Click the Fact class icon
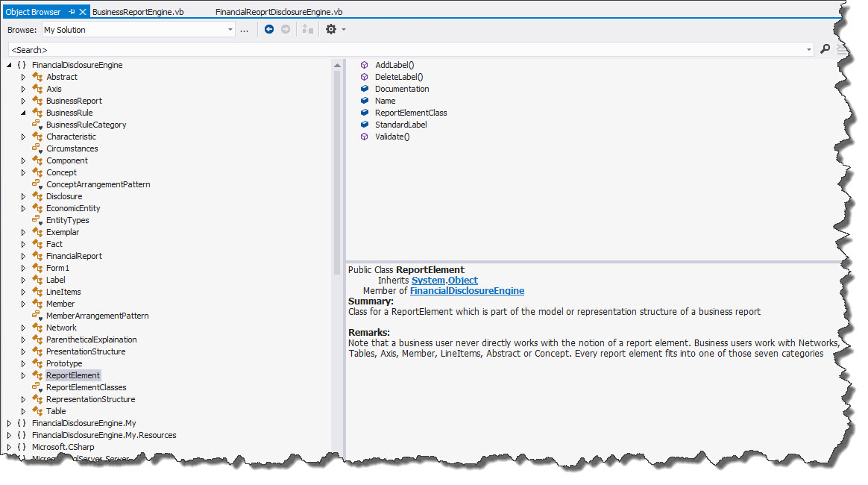The height and width of the screenshot is (485, 868). (37, 243)
